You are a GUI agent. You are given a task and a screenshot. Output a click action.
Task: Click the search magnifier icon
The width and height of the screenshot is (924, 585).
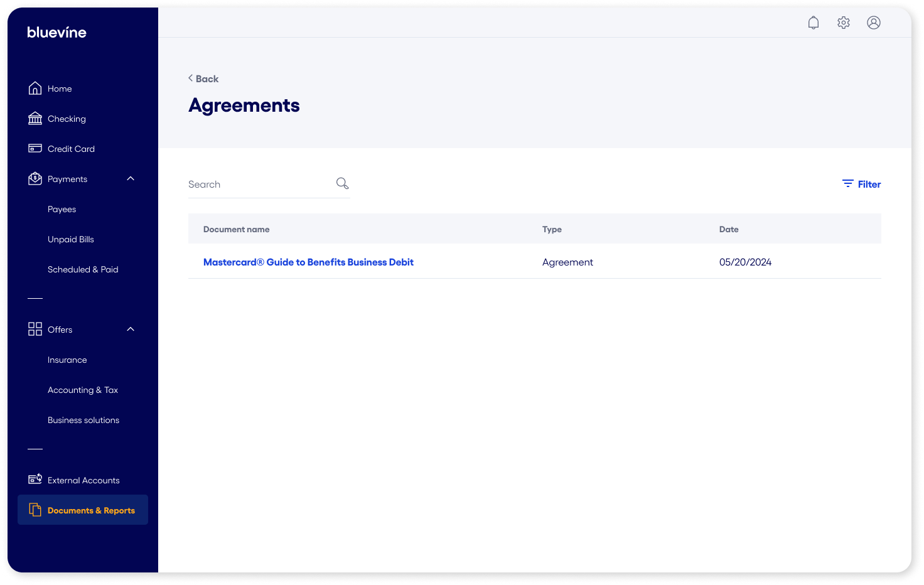pos(342,183)
